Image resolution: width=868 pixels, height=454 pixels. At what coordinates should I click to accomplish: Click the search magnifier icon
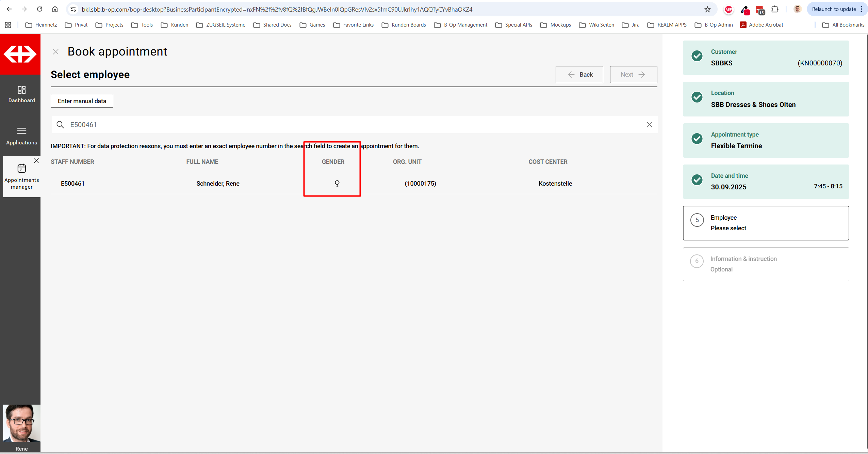click(60, 125)
